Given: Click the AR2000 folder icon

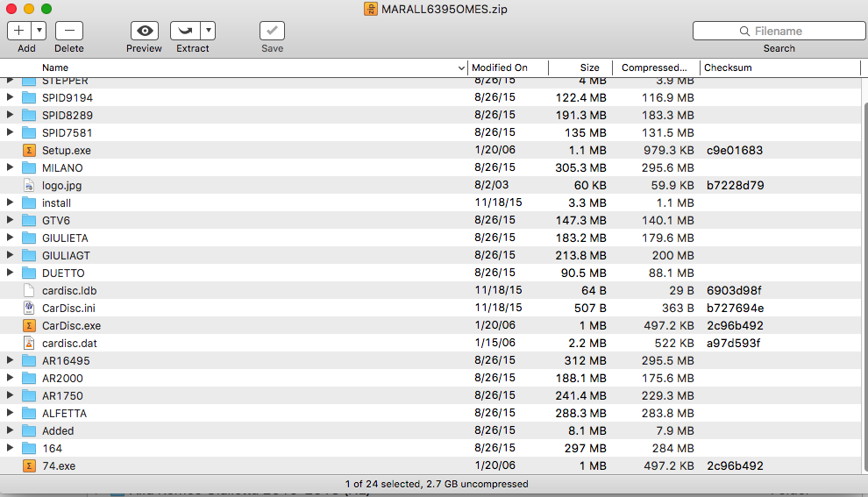Looking at the screenshot, I should click(29, 378).
